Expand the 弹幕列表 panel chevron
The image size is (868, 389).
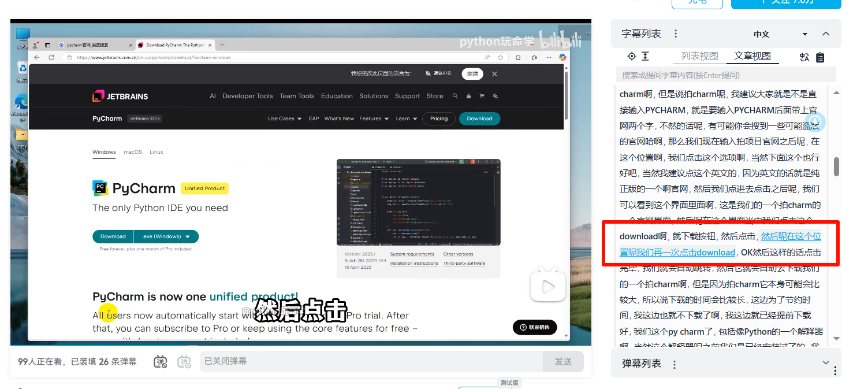point(826,362)
